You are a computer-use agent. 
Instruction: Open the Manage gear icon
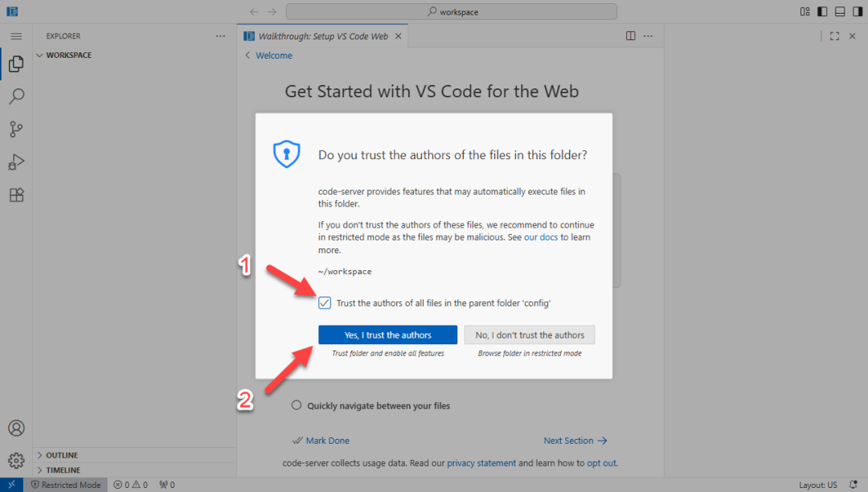tap(16, 460)
